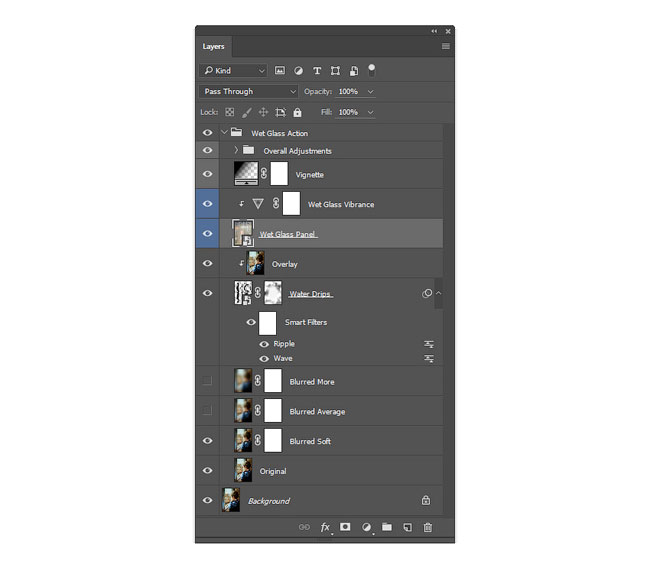Select the Smart Filters mask thumbnail
The width and height of the screenshot is (650, 571).
pos(267,323)
